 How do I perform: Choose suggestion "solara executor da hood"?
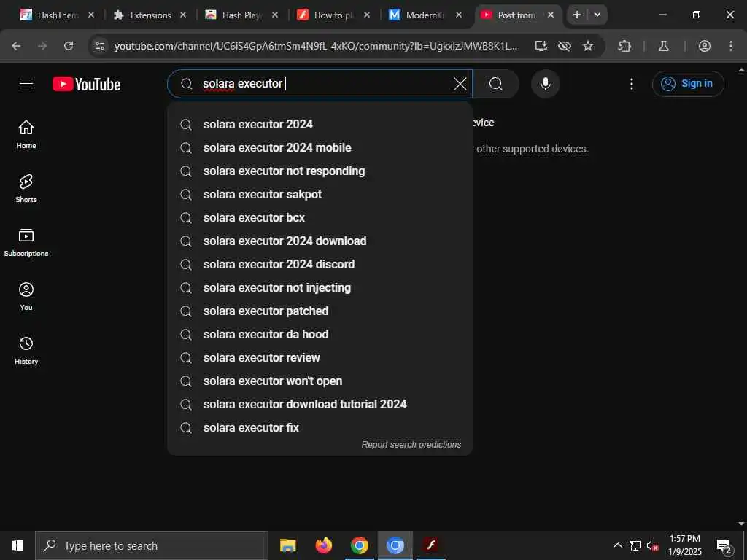coord(320,334)
